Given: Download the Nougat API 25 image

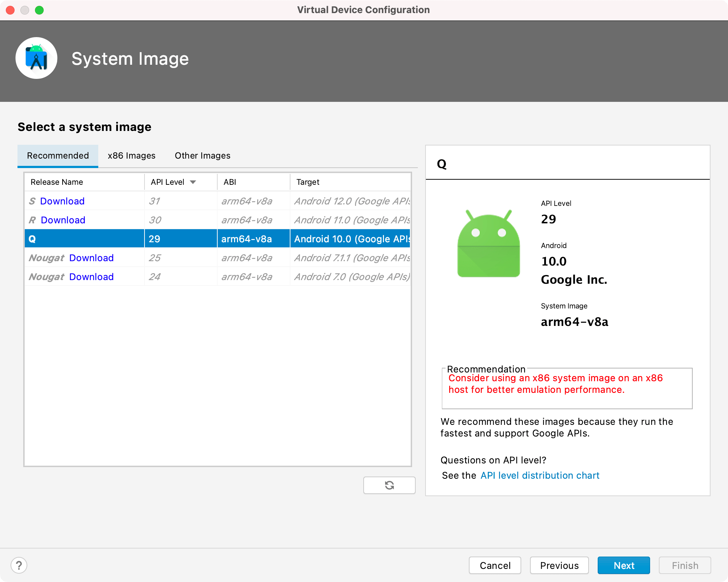Looking at the screenshot, I should pyautogui.click(x=91, y=258).
